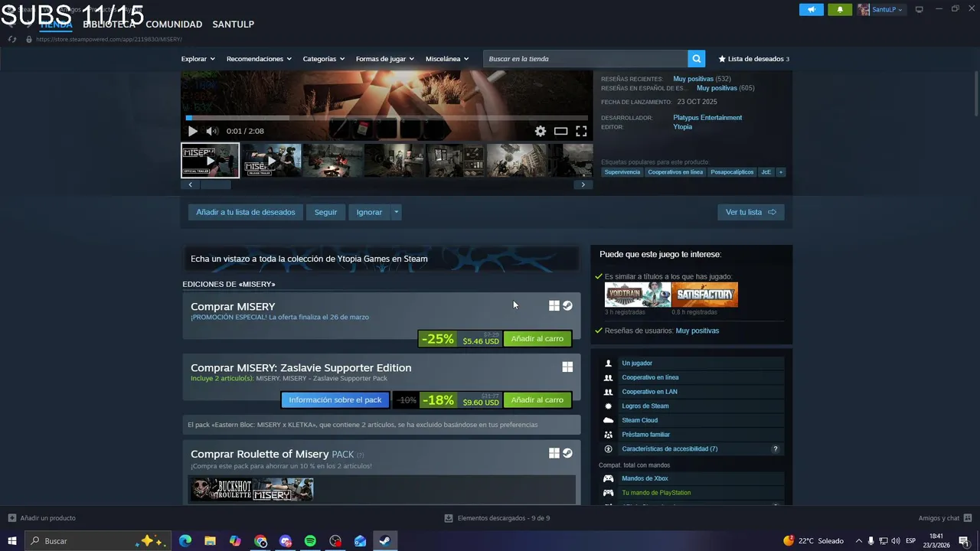Click the Préstamo familiar feature

(x=645, y=435)
